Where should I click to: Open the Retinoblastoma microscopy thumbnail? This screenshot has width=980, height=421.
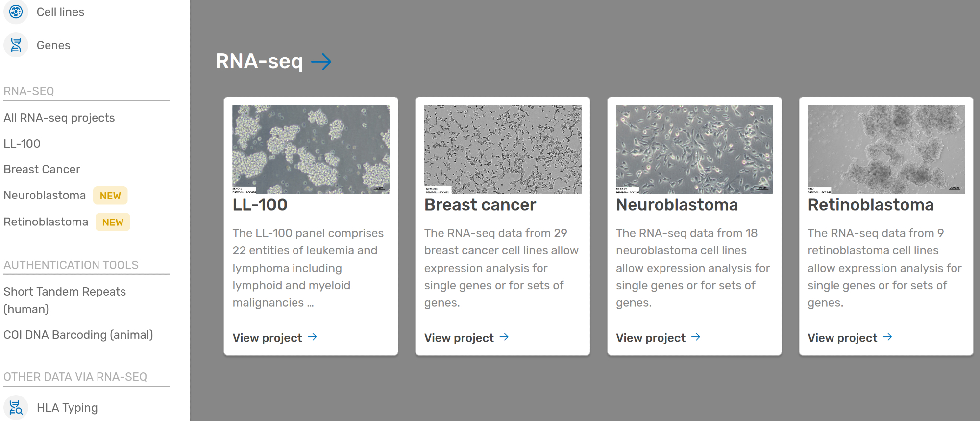886,149
